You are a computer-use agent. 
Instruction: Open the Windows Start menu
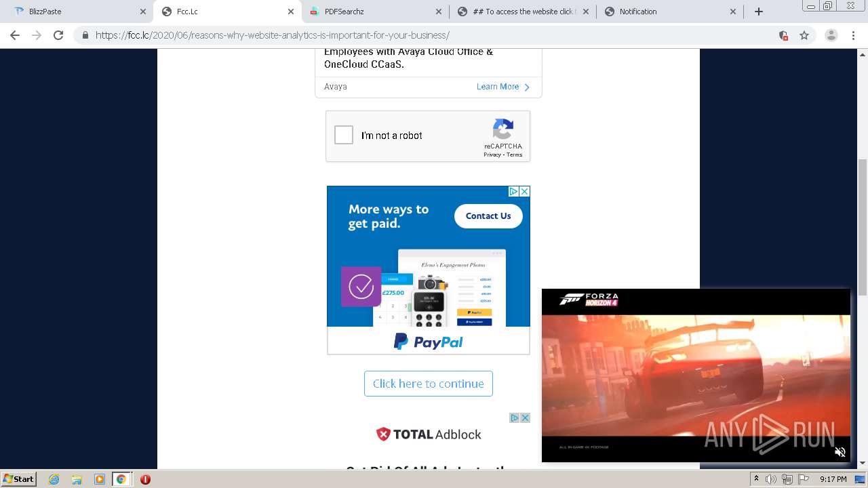coord(19,479)
